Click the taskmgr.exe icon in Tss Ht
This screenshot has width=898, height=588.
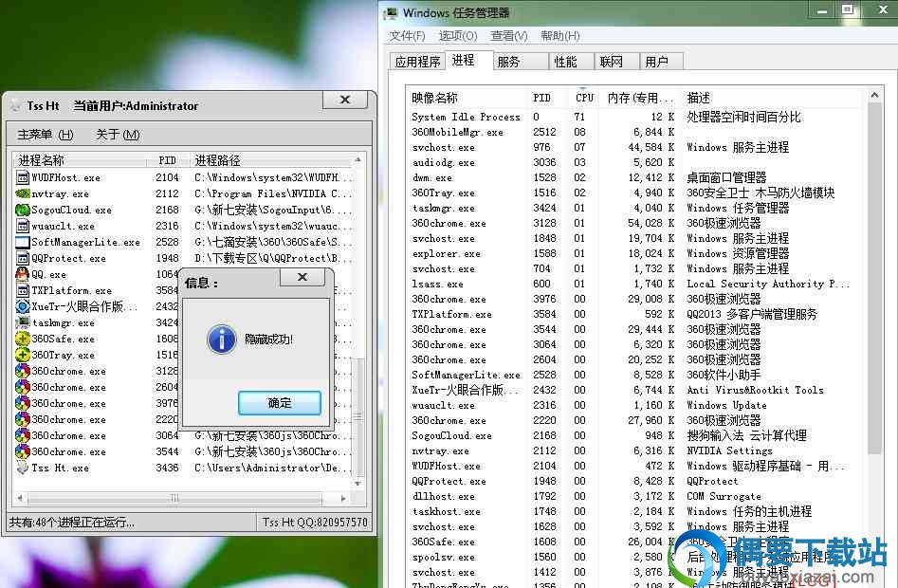(x=23, y=322)
